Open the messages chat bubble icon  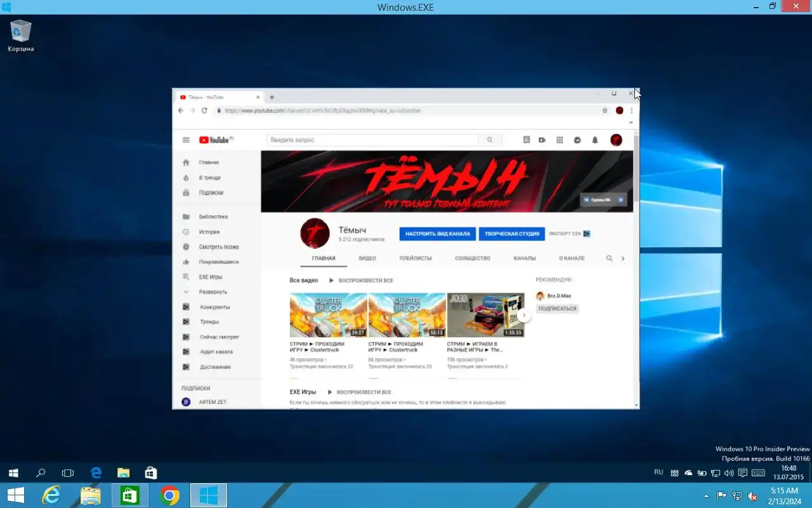(577, 140)
